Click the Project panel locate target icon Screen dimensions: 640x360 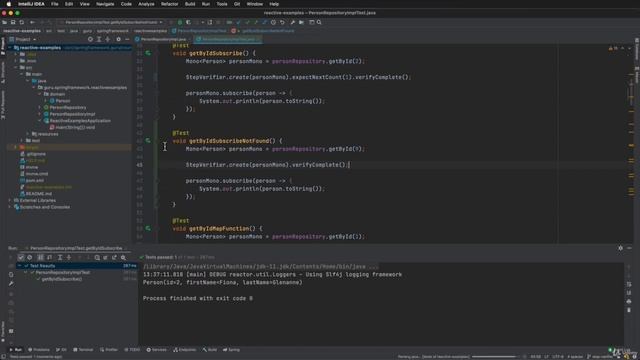[90, 39]
